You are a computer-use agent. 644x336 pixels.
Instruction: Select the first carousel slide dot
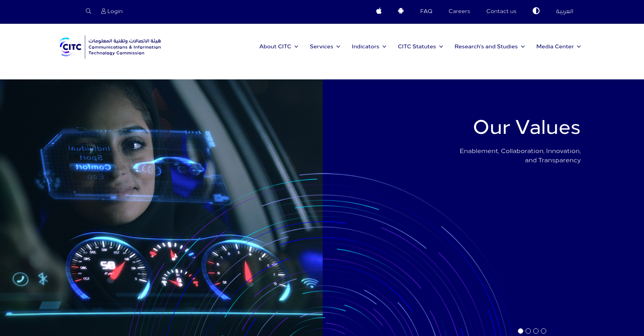521,331
